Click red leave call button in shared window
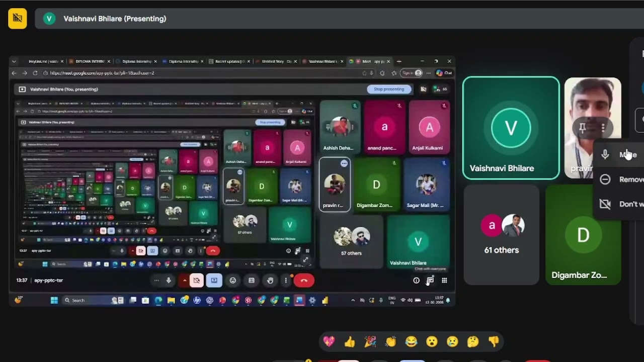Screen dimensions: 644x362 [304, 281]
